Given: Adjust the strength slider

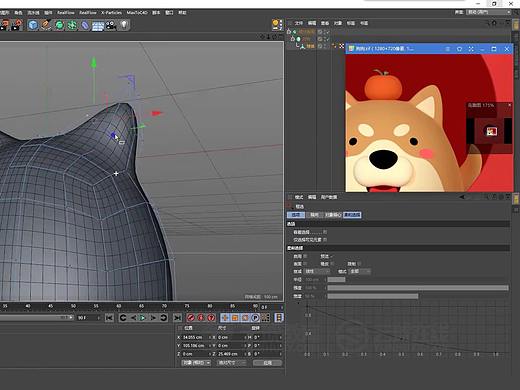Looking at the screenshot, I should [x=418, y=287].
